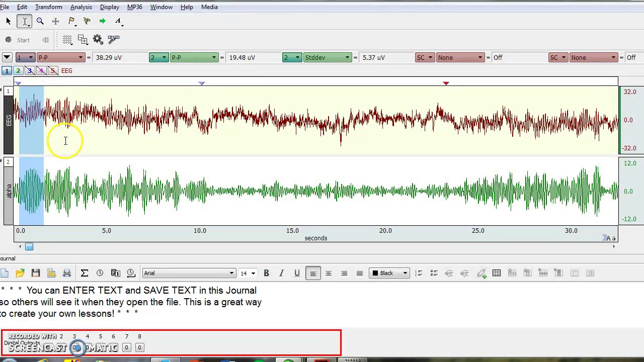Select the crosshair move tool

tap(56, 21)
